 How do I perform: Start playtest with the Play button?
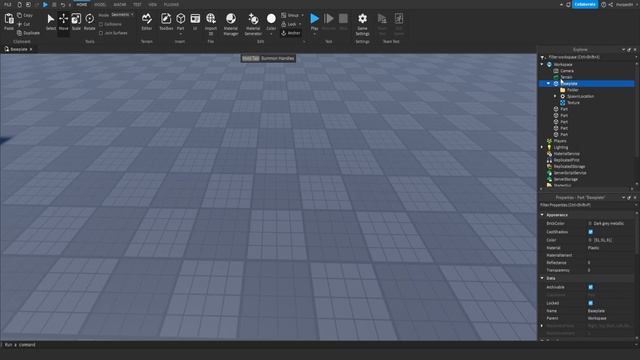tap(314, 19)
